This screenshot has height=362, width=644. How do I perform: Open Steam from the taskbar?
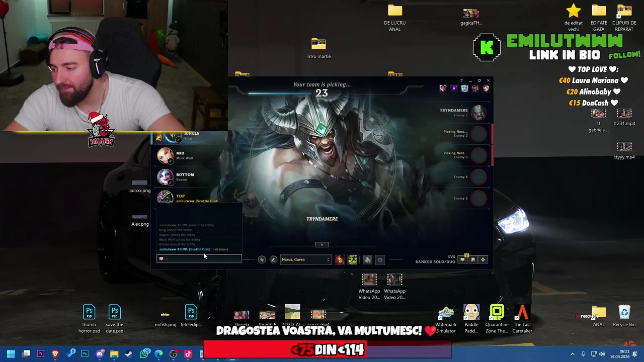pos(129,354)
